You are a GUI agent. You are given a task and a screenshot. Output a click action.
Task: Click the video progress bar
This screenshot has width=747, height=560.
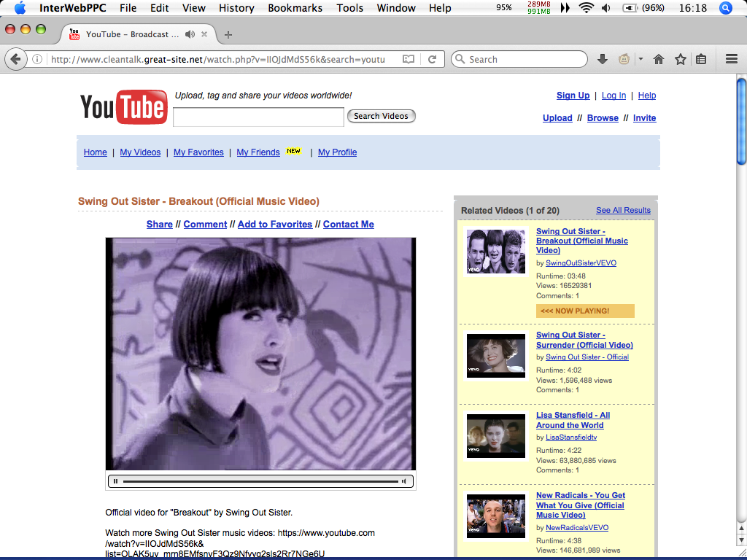point(260,481)
